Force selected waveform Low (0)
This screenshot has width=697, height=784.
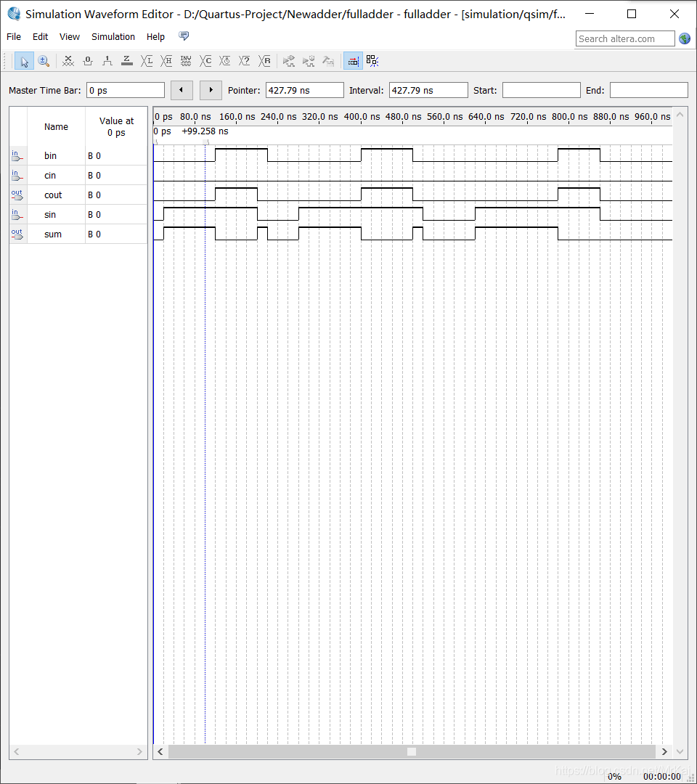(88, 62)
